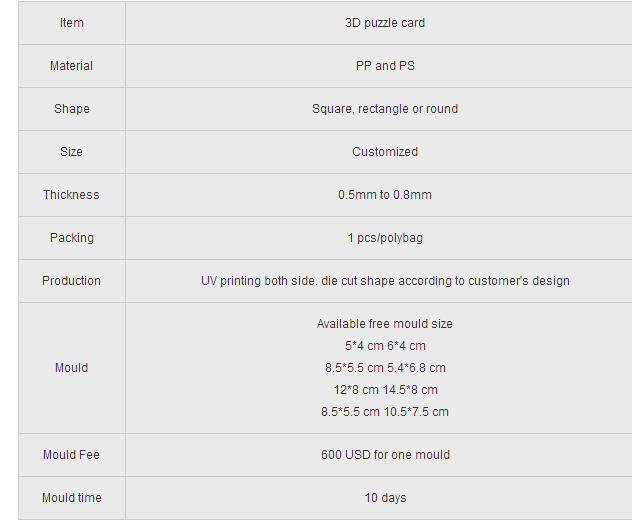Select the 10 days value
The image size is (632, 528).
coord(385,498)
